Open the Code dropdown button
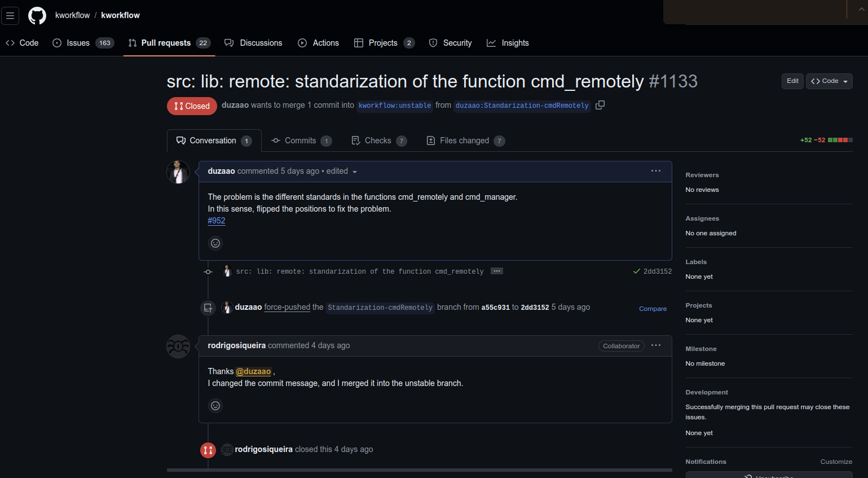Screen dimensions: 868x478 point(829,81)
